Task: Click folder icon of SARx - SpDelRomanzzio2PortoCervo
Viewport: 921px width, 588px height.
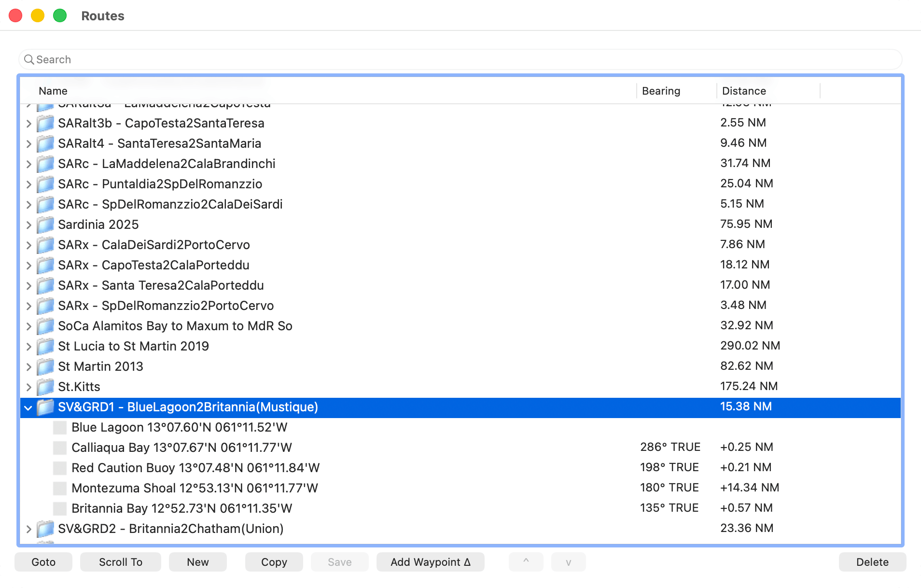Action: coord(45,306)
